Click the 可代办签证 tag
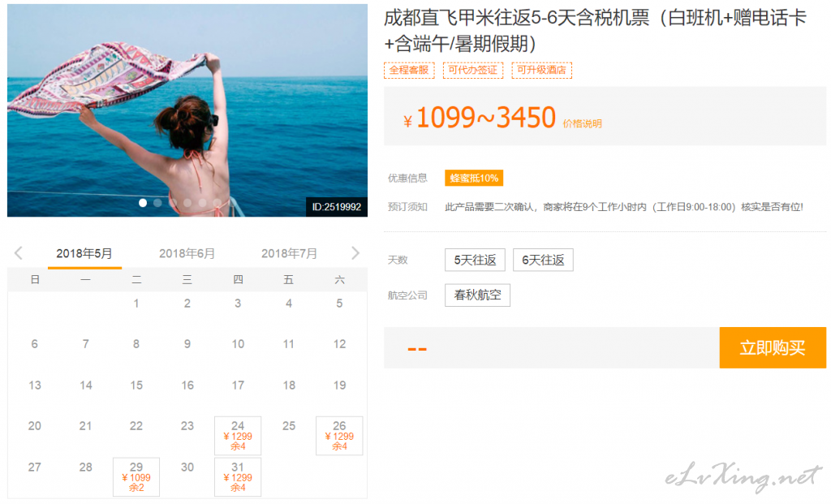831x504 pixels. point(473,70)
